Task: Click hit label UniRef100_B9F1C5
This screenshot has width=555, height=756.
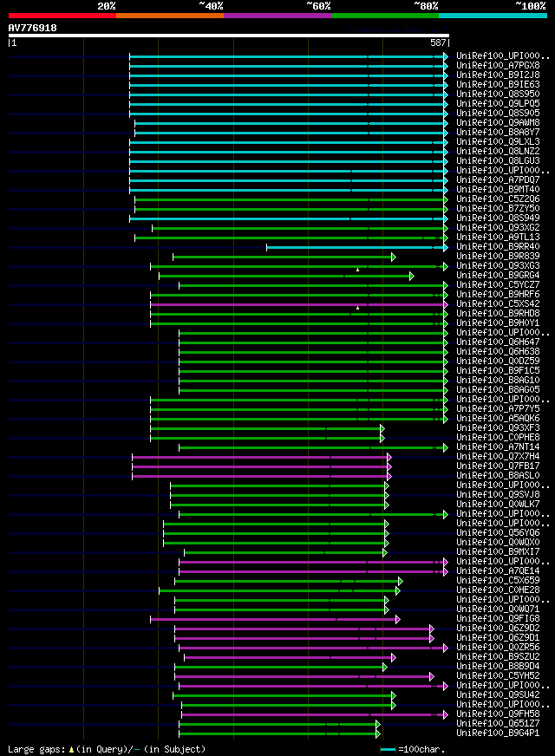Action: [x=498, y=371]
